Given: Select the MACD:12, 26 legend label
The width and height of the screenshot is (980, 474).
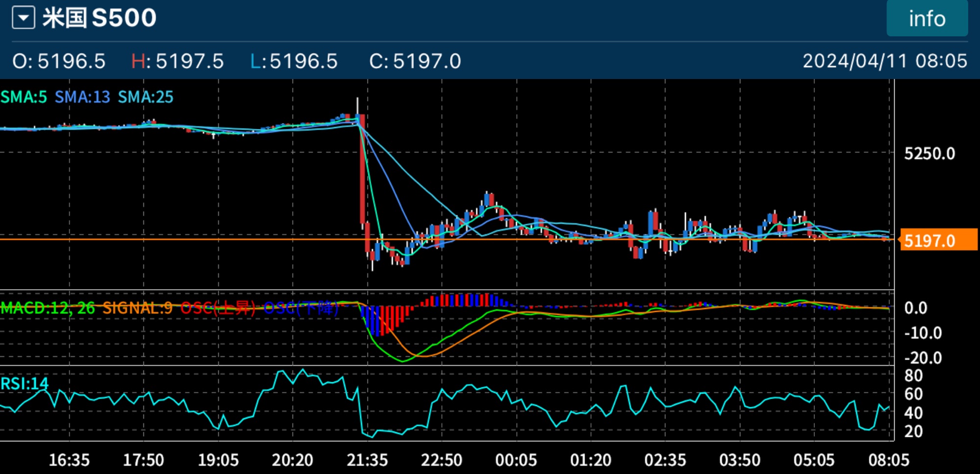Looking at the screenshot, I should [48, 308].
